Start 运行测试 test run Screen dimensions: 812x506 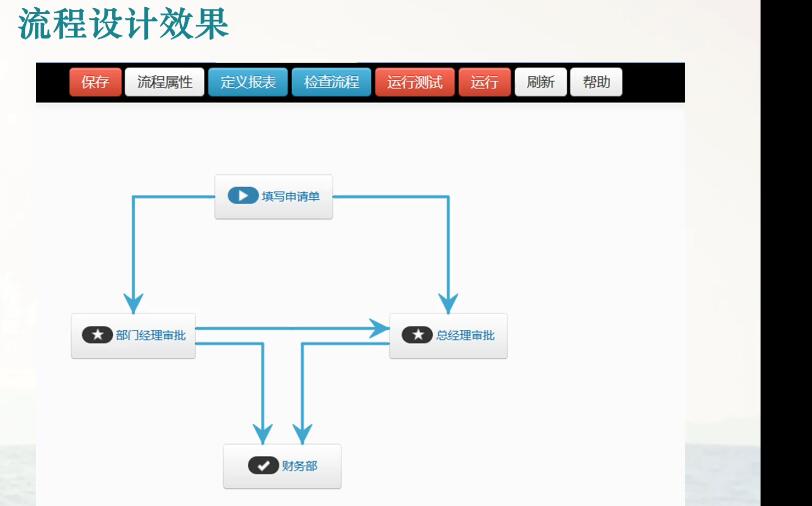(415, 82)
